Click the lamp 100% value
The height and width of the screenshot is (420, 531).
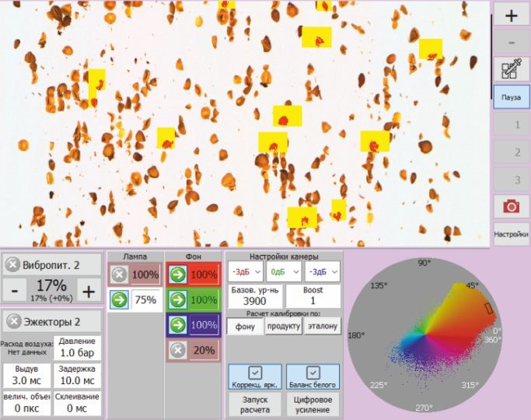pos(145,275)
